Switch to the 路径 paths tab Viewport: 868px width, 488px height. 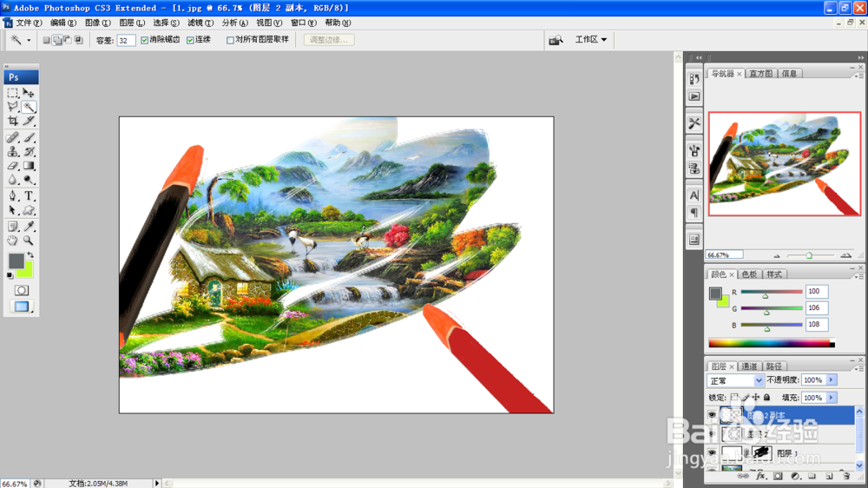click(774, 366)
